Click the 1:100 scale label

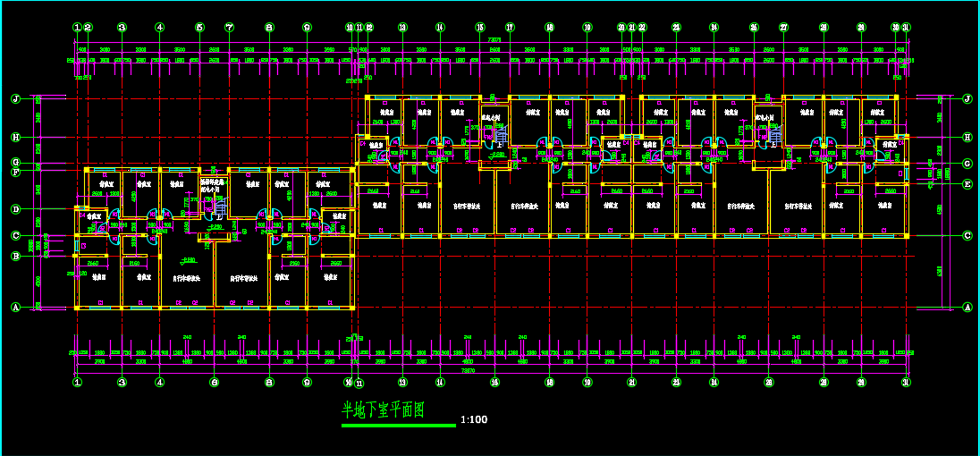474,419
